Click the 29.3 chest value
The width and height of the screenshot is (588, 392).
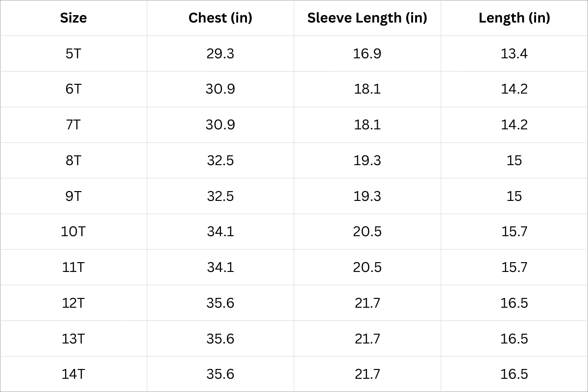coord(220,53)
